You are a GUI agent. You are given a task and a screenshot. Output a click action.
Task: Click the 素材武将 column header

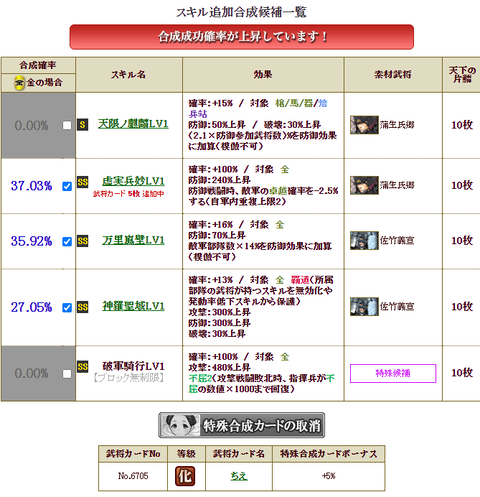(393, 74)
